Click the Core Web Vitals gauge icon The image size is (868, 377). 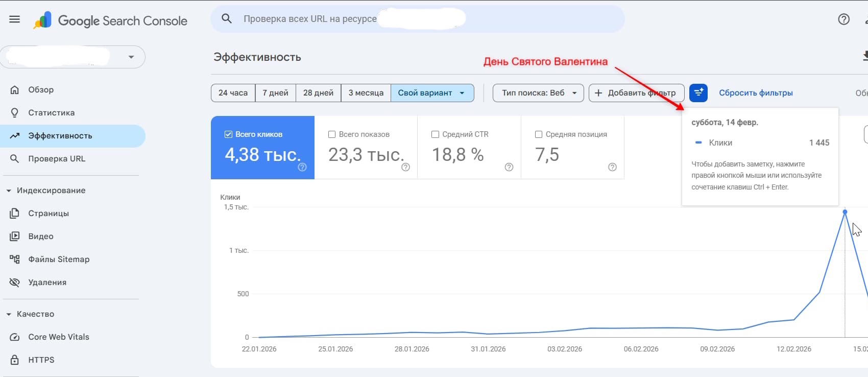tap(15, 337)
